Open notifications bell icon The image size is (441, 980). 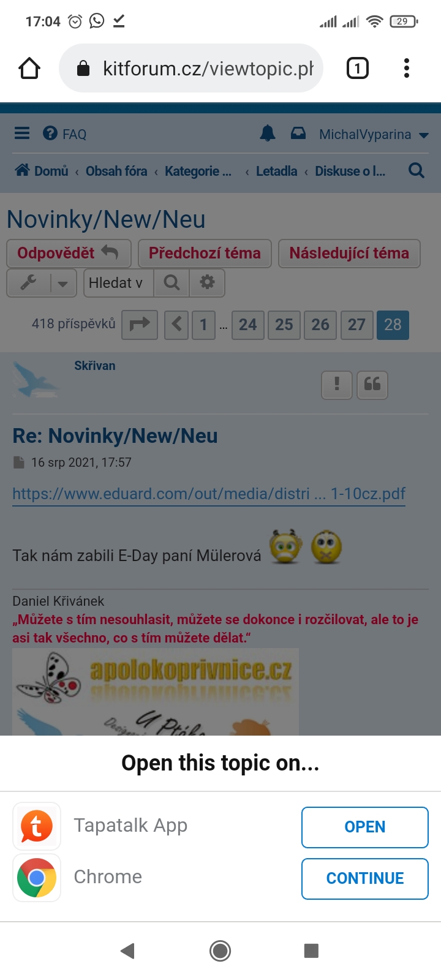(x=268, y=133)
